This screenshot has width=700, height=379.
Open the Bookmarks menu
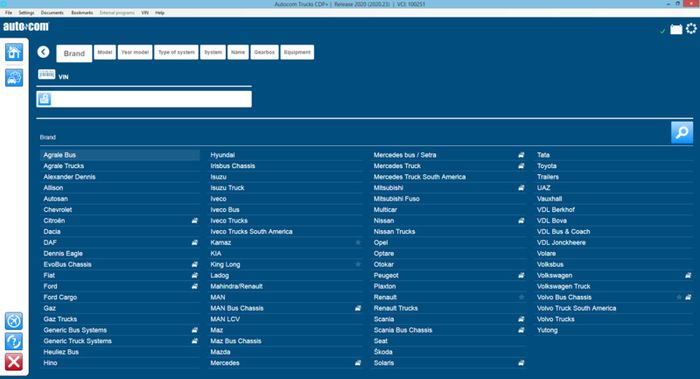click(82, 13)
